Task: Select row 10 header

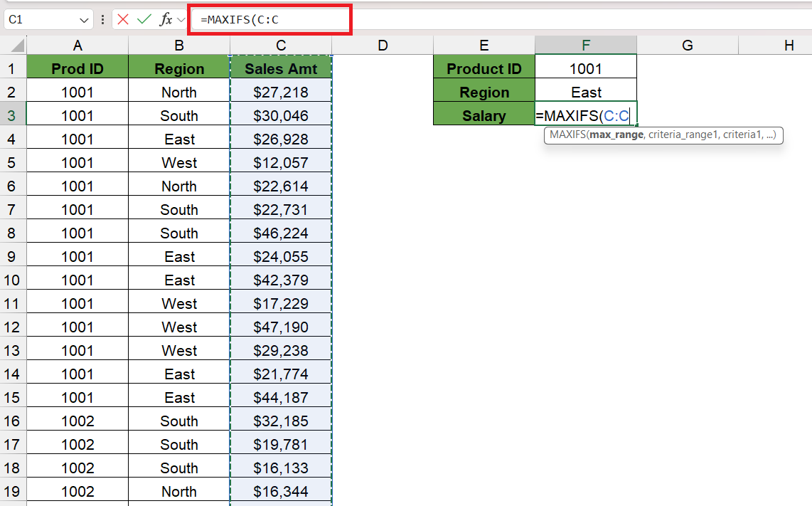Action: pyautogui.click(x=12, y=280)
